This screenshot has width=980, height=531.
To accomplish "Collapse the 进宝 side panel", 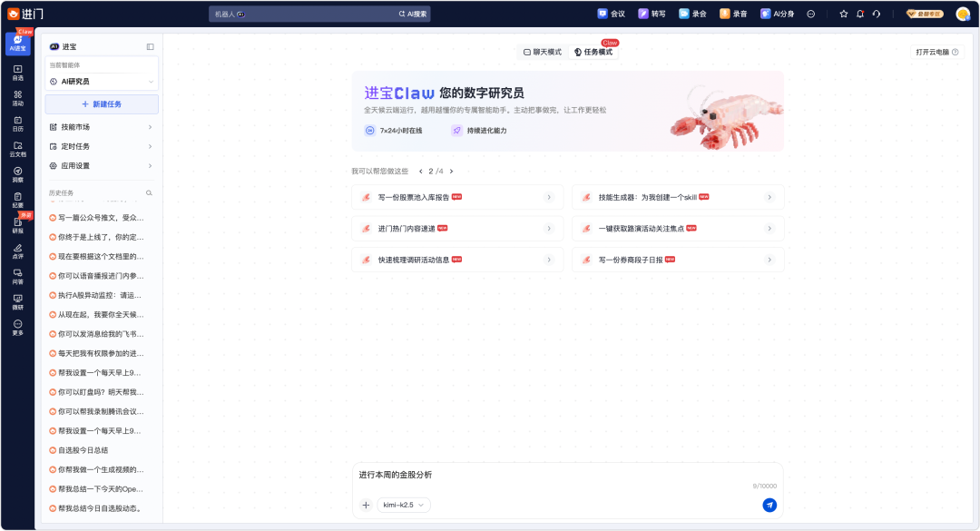I will click(150, 47).
